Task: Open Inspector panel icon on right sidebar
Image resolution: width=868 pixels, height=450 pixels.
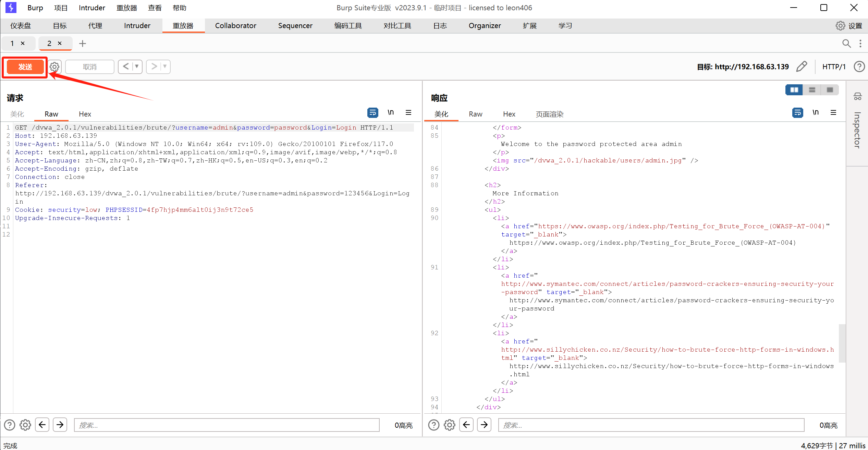Action: point(857,97)
